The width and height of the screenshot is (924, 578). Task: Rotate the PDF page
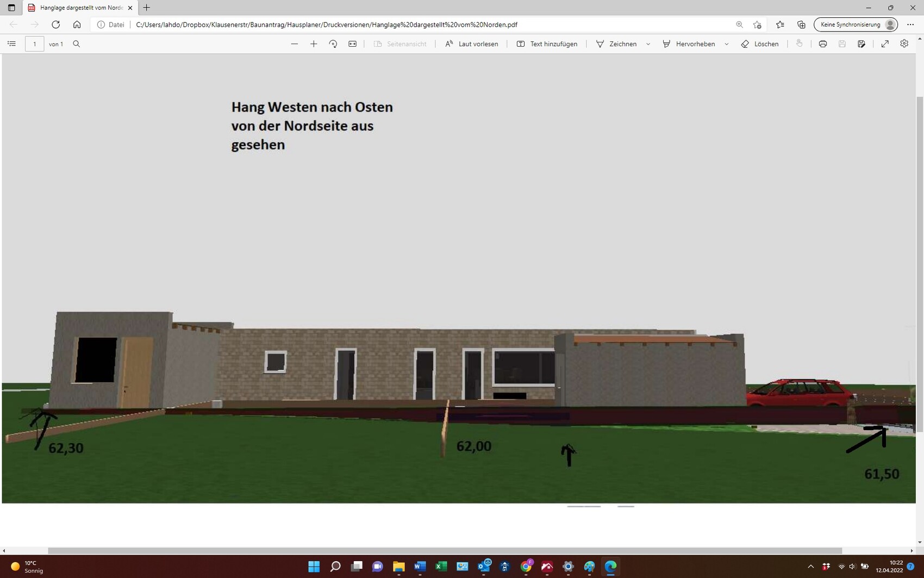point(333,44)
